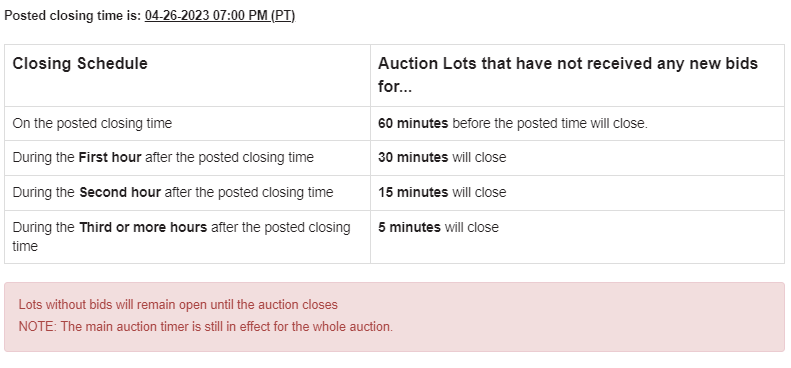Select the '30 minutes will close' cell
791x368 pixels.
[x=577, y=158]
